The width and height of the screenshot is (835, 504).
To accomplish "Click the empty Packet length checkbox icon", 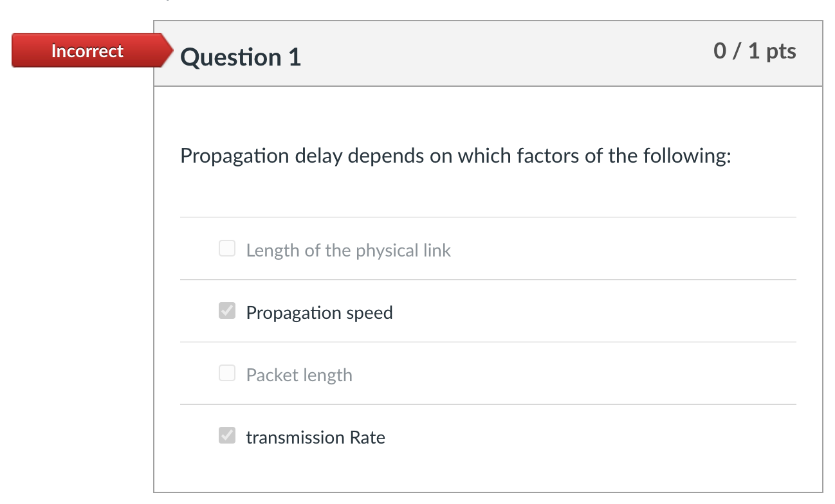I will (226, 373).
